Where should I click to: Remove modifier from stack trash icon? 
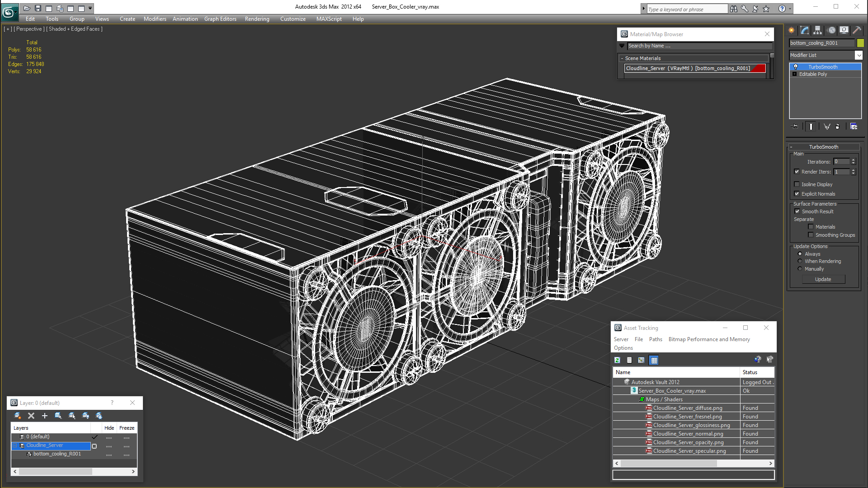coord(838,127)
